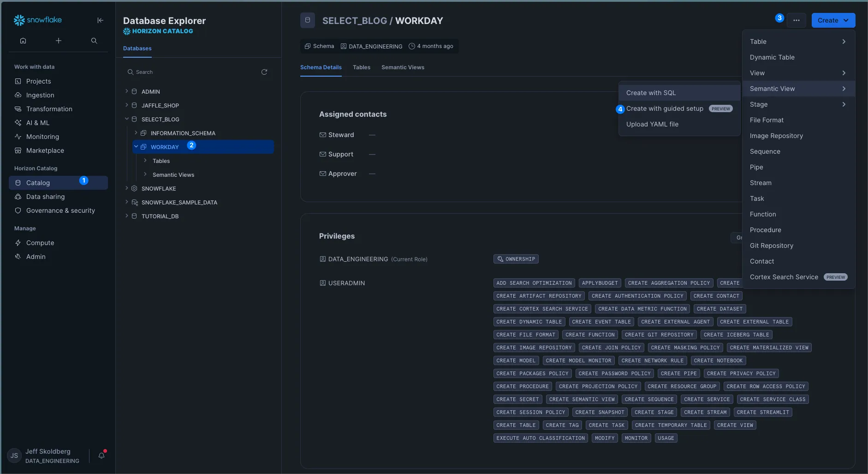Viewport: 868px width, 474px height.
Task: Select the Schema Details tab
Action: [x=321, y=67]
